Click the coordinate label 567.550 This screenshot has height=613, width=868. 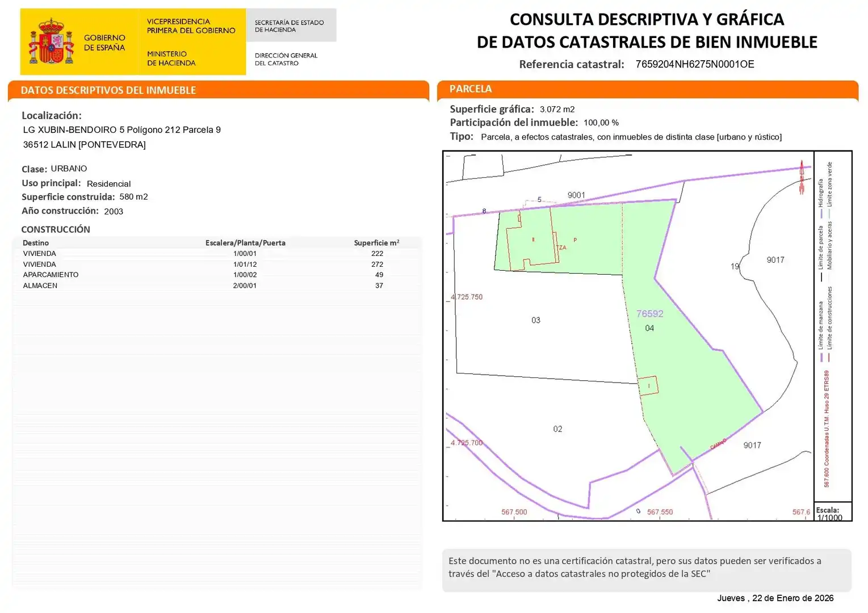point(660,512)
